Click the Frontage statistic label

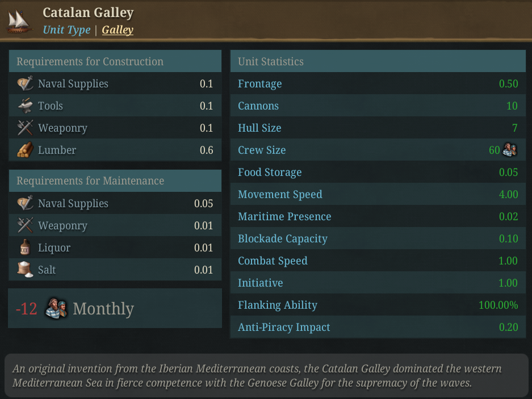pos(259,84)
